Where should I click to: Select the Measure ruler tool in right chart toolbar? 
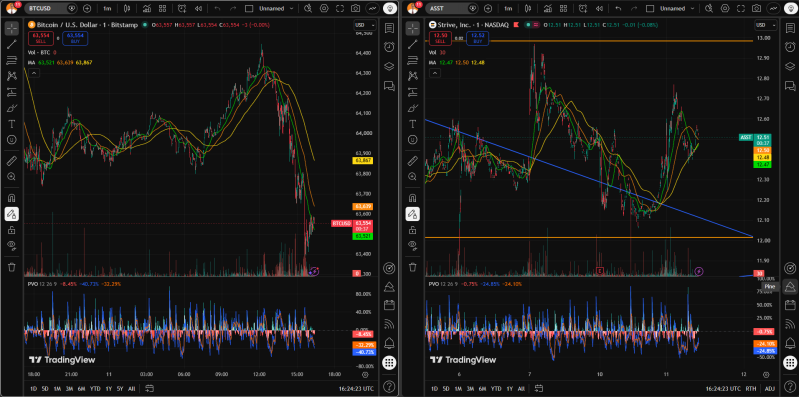(413, 161)
